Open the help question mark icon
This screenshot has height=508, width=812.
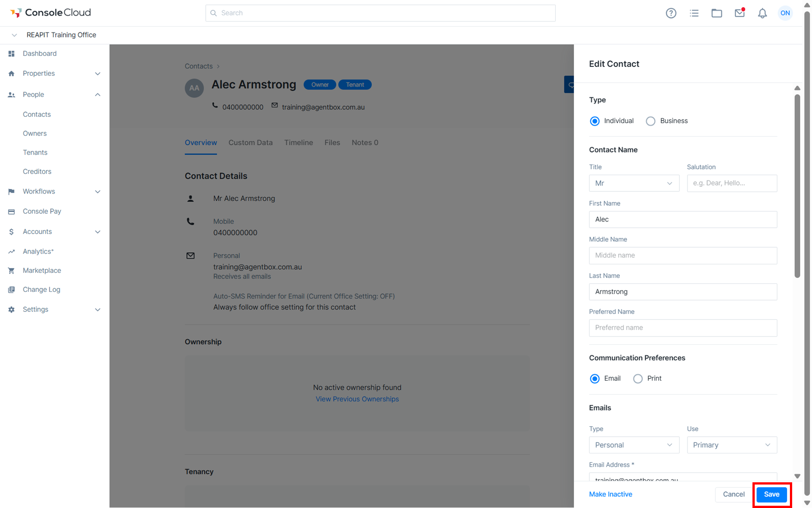[671, 13]
